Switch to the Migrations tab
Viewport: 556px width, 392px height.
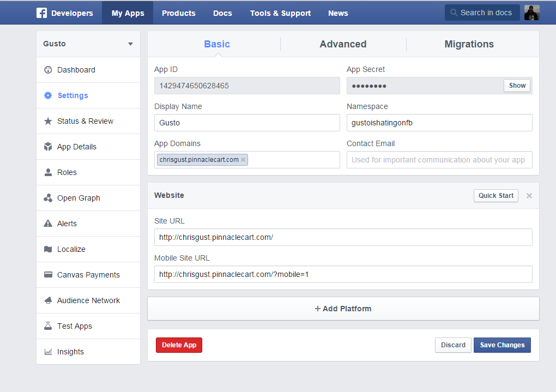coord(469,44)
